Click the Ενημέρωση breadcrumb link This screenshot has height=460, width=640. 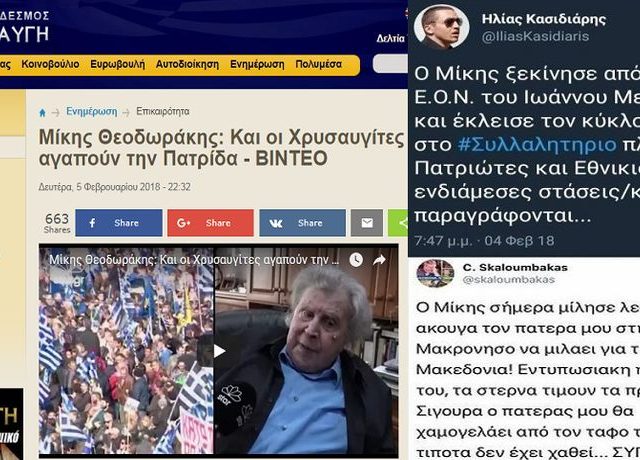(x=91, y=111)
